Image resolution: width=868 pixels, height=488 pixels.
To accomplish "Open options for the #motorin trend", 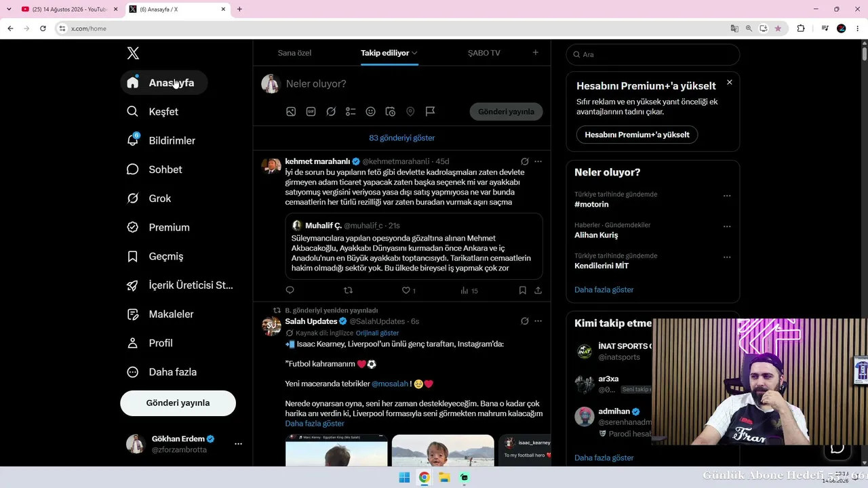I will click(727, 196).
